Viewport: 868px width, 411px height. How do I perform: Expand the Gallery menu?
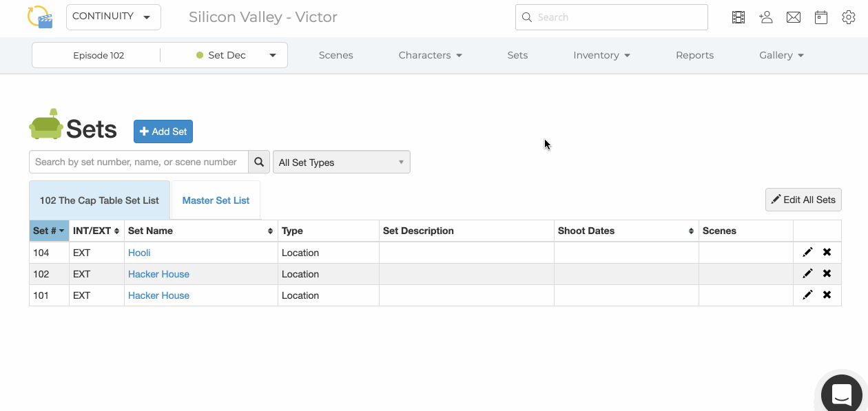[782, 55]
